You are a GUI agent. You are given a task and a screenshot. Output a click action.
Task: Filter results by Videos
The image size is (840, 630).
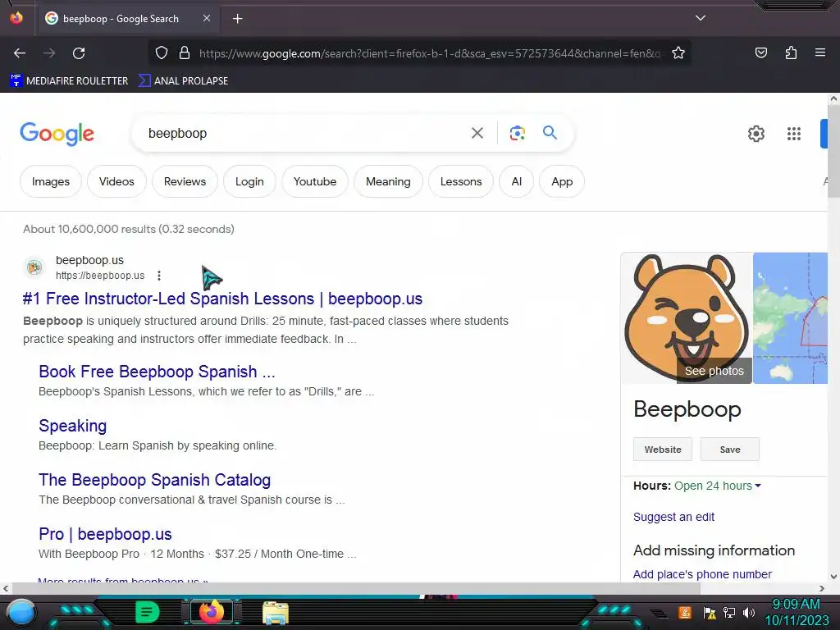(116, 181)
